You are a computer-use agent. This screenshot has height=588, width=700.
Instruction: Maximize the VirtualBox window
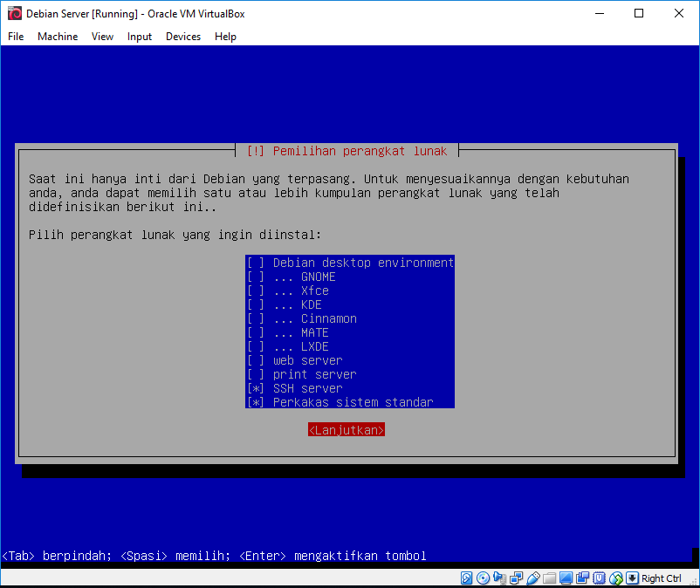point(639,13)
